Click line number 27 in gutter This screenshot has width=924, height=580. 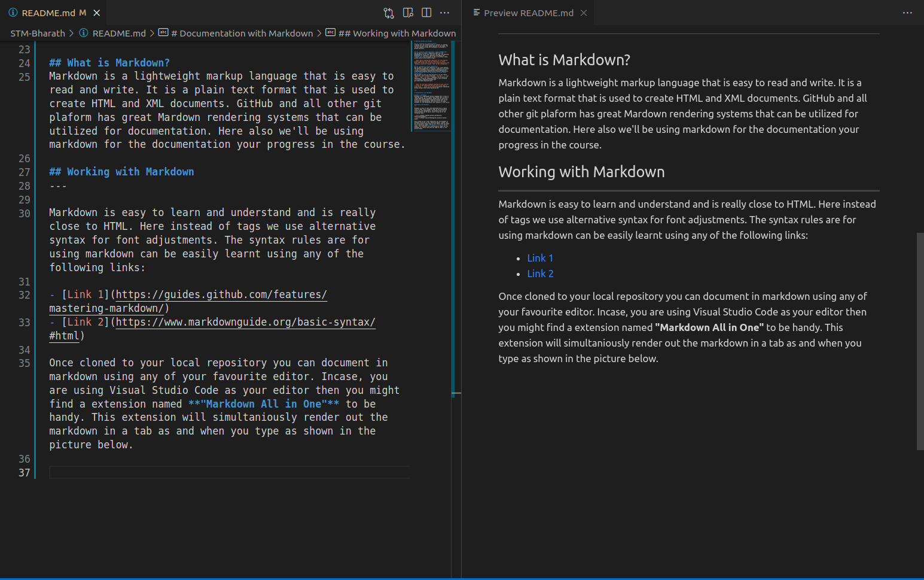(24, 172)
